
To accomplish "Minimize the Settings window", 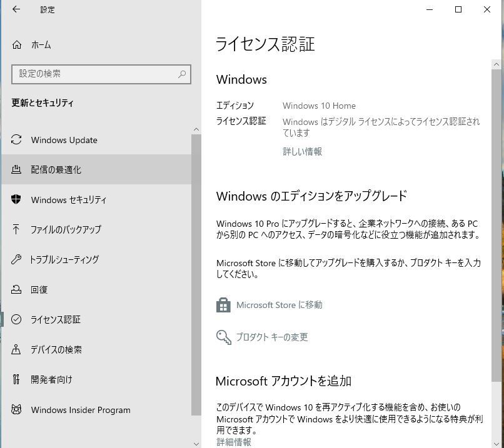I will coord(430,9).
